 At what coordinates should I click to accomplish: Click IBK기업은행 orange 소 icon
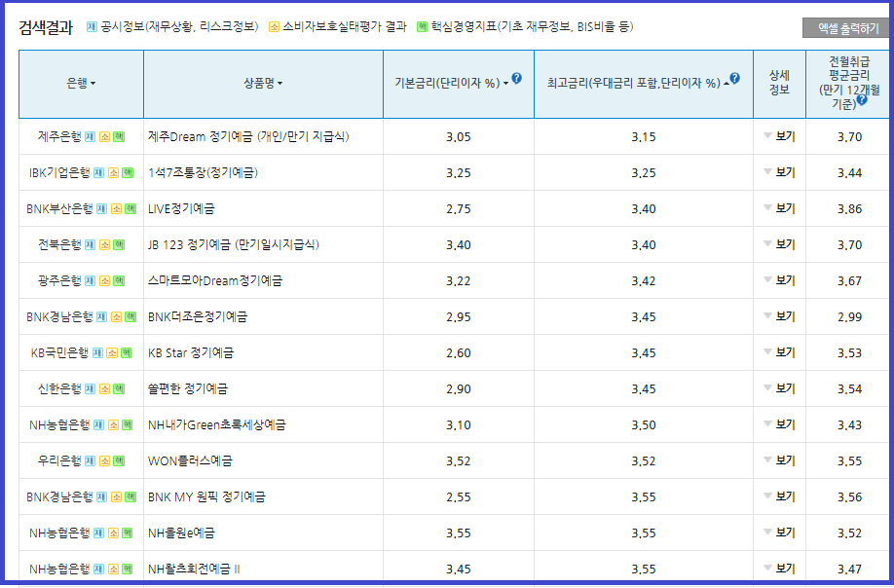point(114,172)
